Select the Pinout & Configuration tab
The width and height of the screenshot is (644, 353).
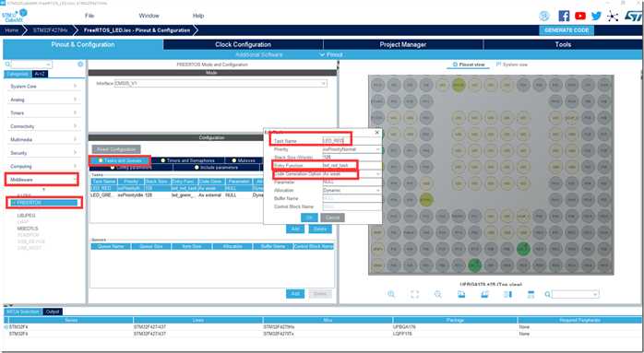(x=83, y=44)
